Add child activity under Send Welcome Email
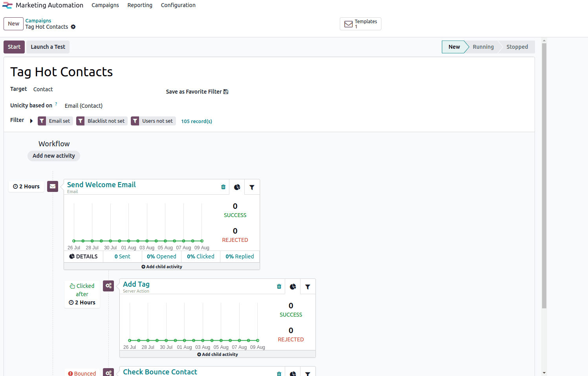 (x=162, y=267)
